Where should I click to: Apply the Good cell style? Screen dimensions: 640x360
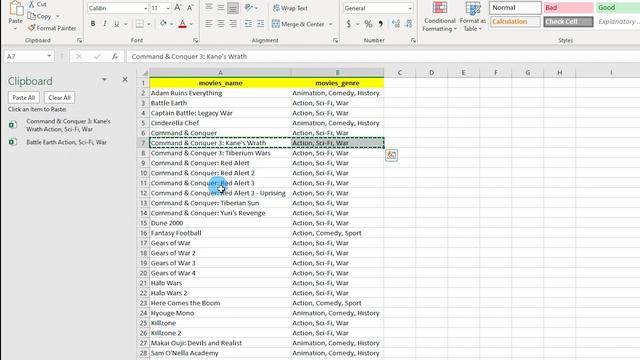(618, 8)
